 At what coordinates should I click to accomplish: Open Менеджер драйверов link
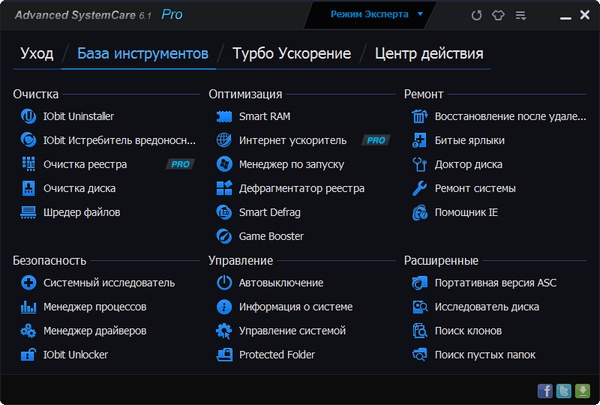[x=95, y=331]
